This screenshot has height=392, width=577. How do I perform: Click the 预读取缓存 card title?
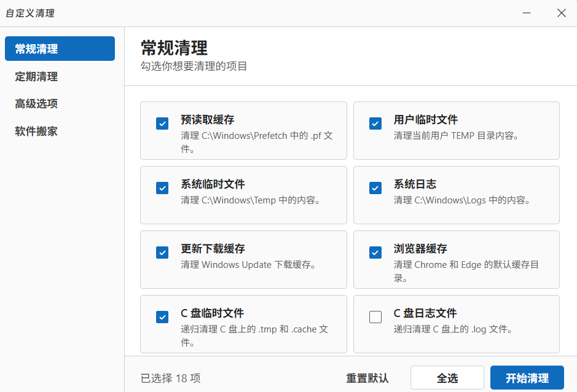[208, 120]
